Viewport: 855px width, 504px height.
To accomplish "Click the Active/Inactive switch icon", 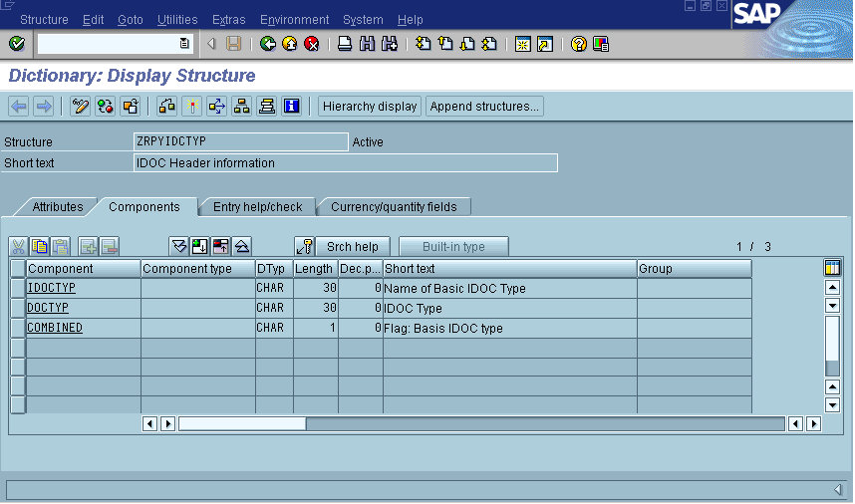I will 106,107.
